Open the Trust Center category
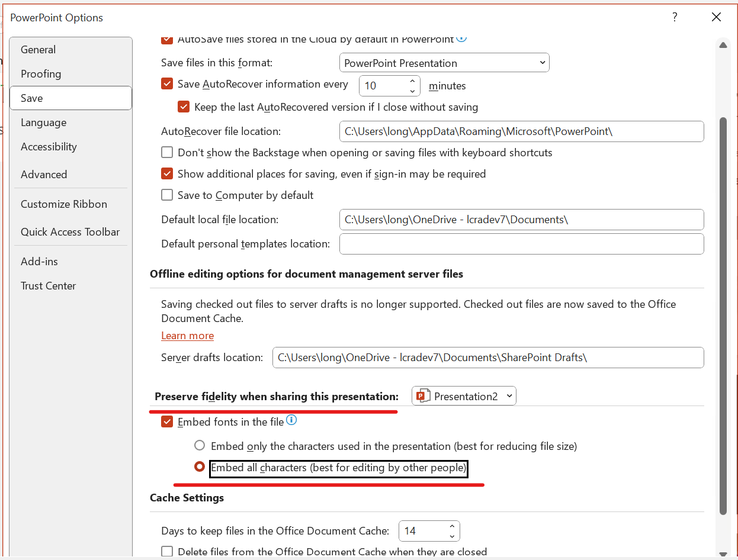The image size is (738, 560). pyautogui.click(x=49, y=285)
